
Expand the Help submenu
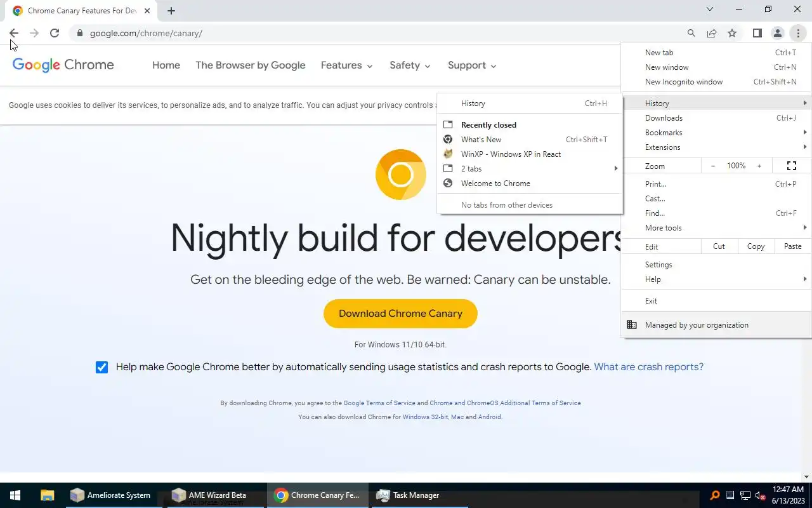click(716, 279)
